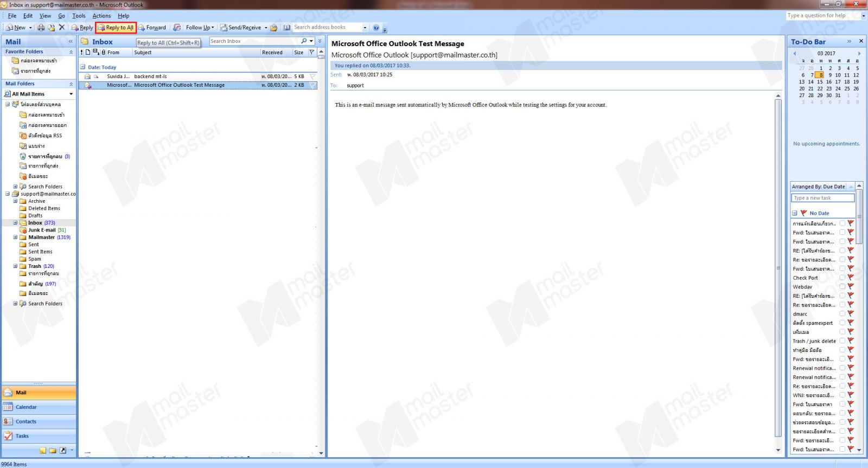Open the Search address books dropdown arrow

365,27
